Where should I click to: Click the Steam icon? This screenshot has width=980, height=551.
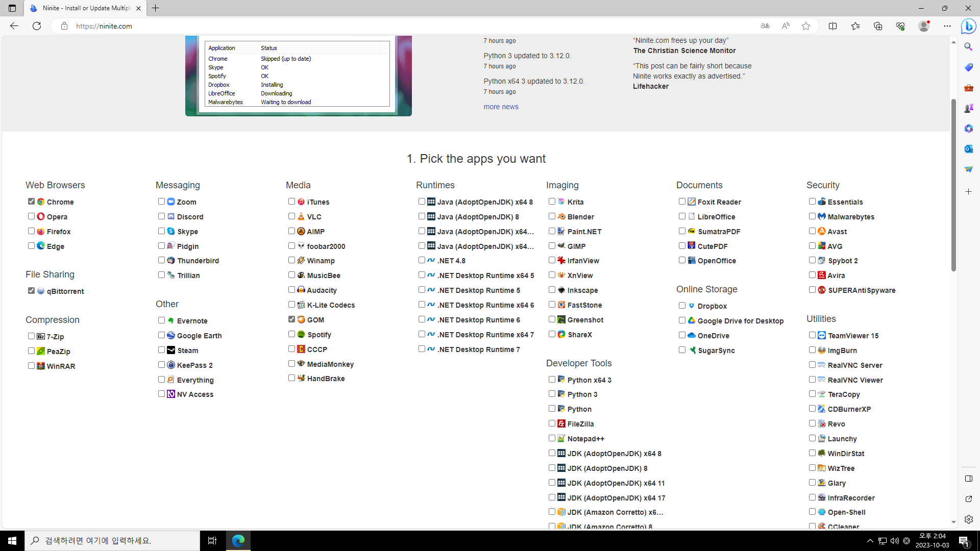[x=171, y=350]
